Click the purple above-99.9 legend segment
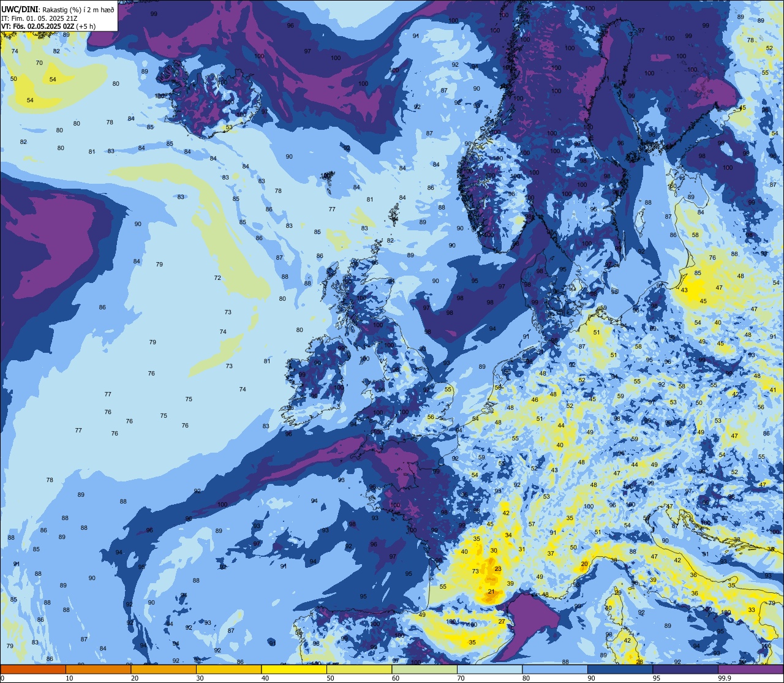Screen dimensions: 784x683 click(750, 670)
